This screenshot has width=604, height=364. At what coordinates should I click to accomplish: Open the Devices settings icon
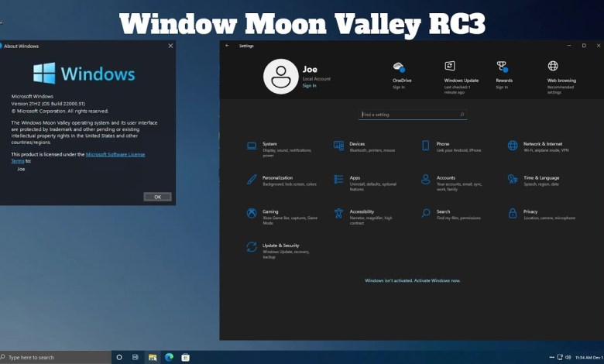[338, 146]
